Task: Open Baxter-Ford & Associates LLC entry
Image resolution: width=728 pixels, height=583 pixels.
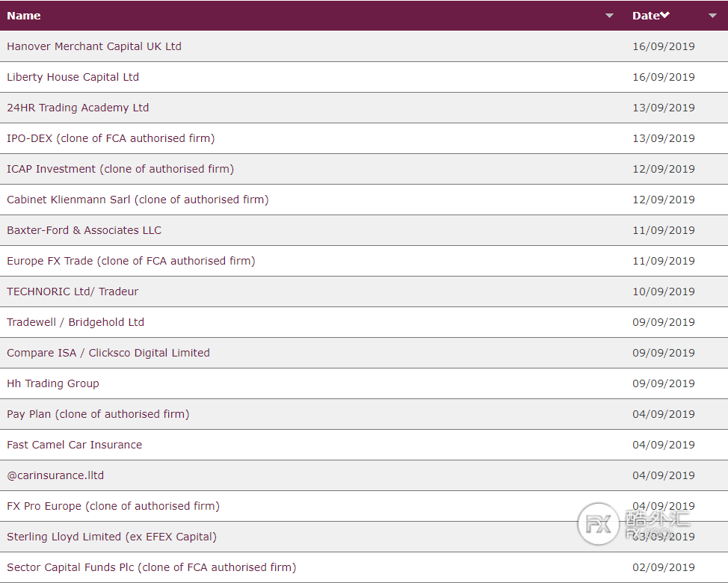Action: point(84,230)
